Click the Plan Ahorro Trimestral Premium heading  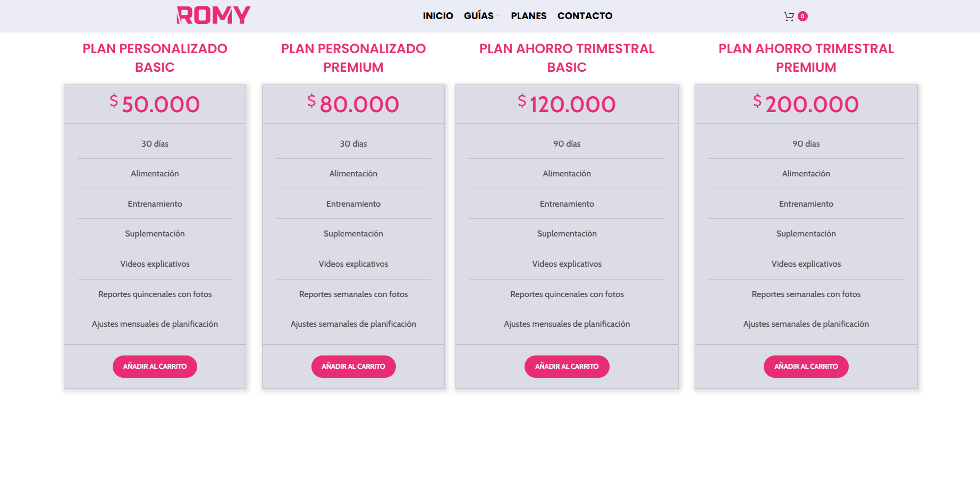point(806,58)
